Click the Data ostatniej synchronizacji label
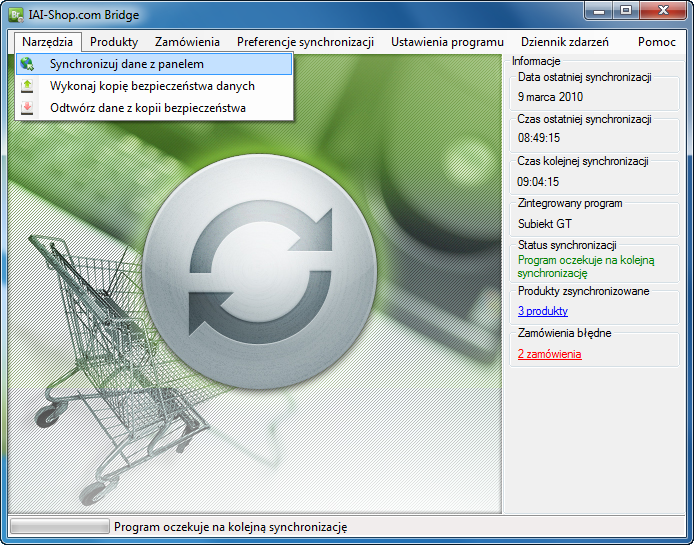 click(585, 77)
